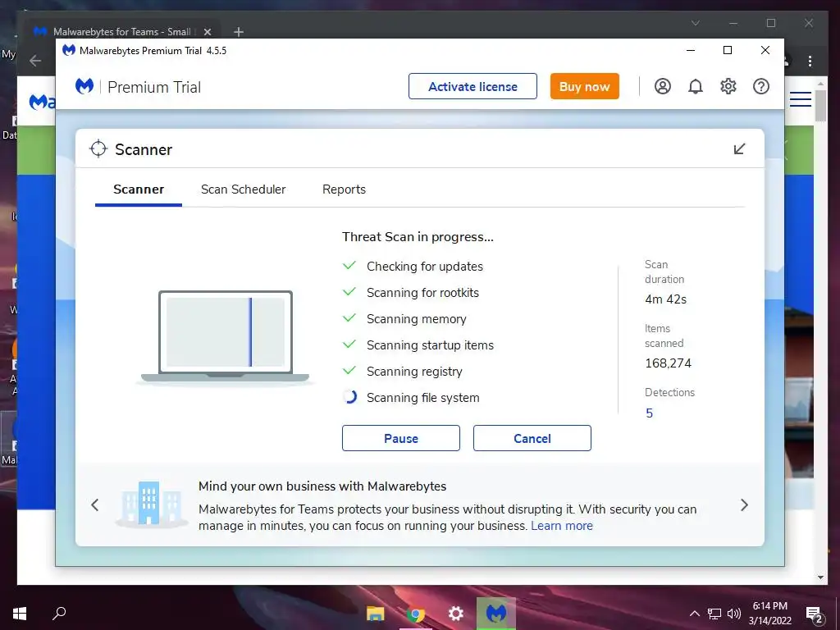Open the notifications bell
This screenshot has height=630, width=840.
pos(696,86)
